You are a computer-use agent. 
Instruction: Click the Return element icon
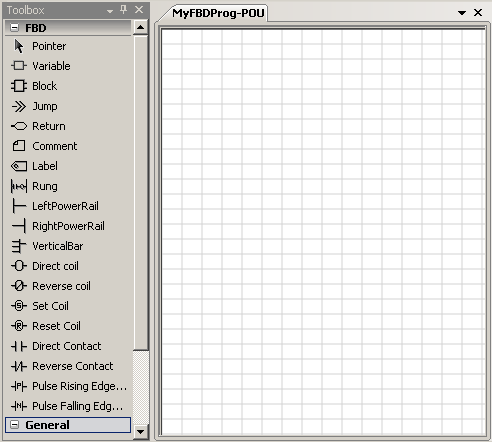pyautogui.click(x=19, y=126)
